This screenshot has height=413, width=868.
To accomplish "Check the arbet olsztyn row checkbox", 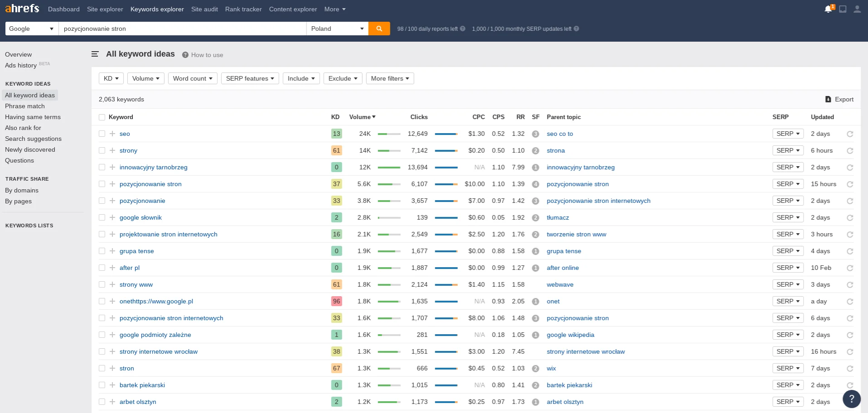I will (102, 402).
